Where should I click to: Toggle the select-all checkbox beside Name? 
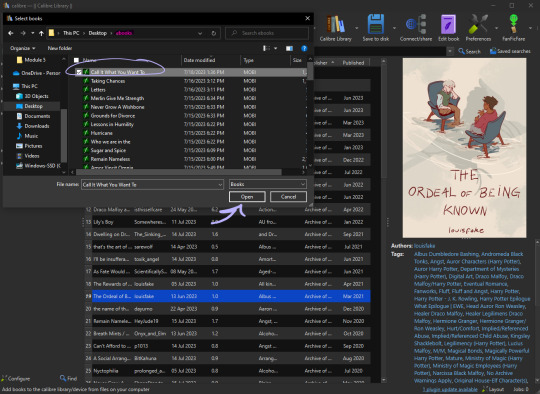click(76, 60)
